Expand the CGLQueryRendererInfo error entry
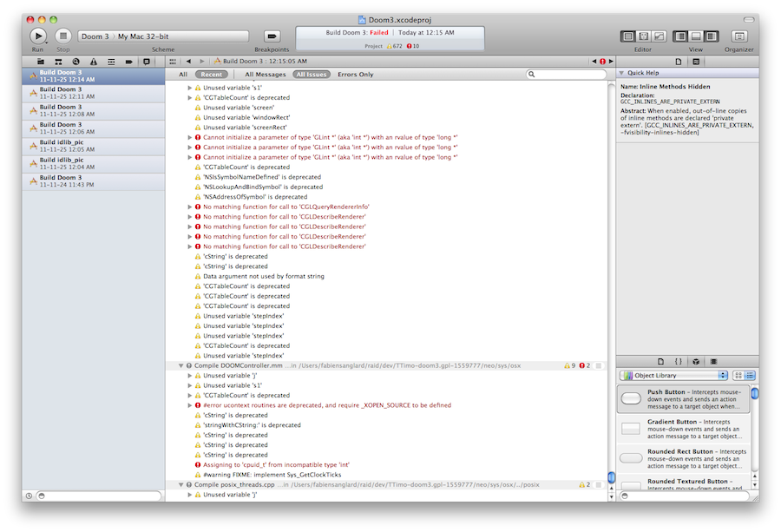 point(190,207)
